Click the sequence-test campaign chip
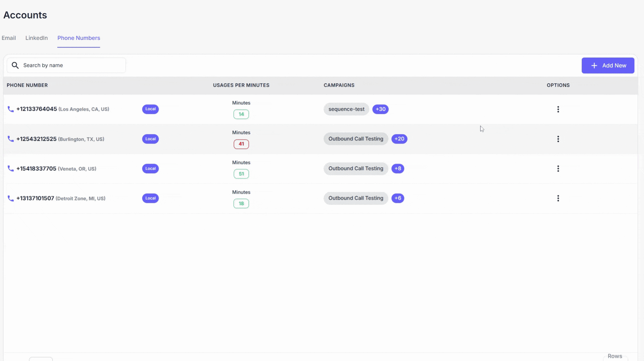This screenshot has height=361, width=644. tap(346, 109)
